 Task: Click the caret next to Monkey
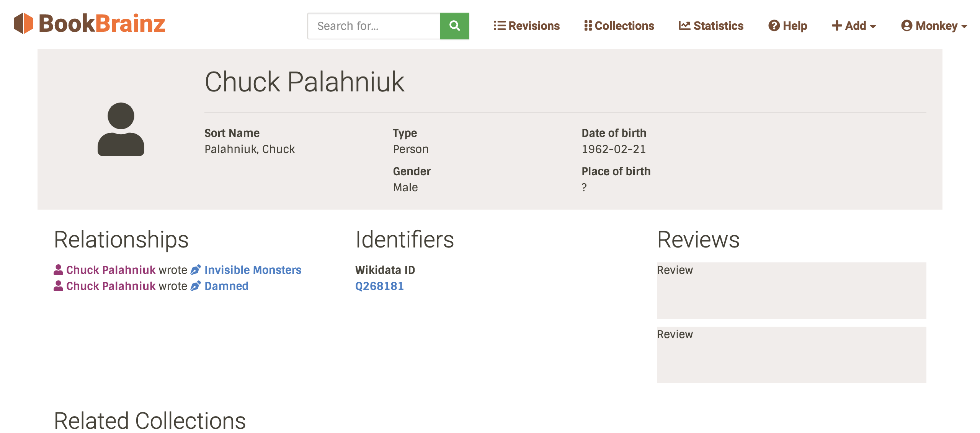tap(964, 26)
